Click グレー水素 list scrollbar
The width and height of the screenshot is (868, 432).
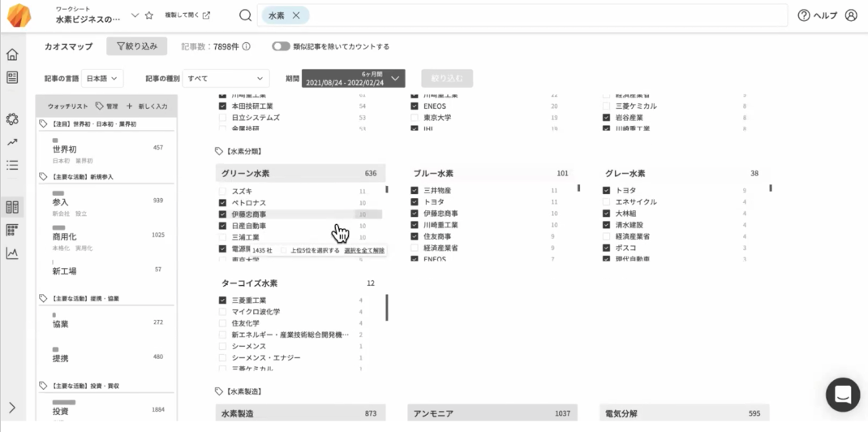click(x=771, y=188)
